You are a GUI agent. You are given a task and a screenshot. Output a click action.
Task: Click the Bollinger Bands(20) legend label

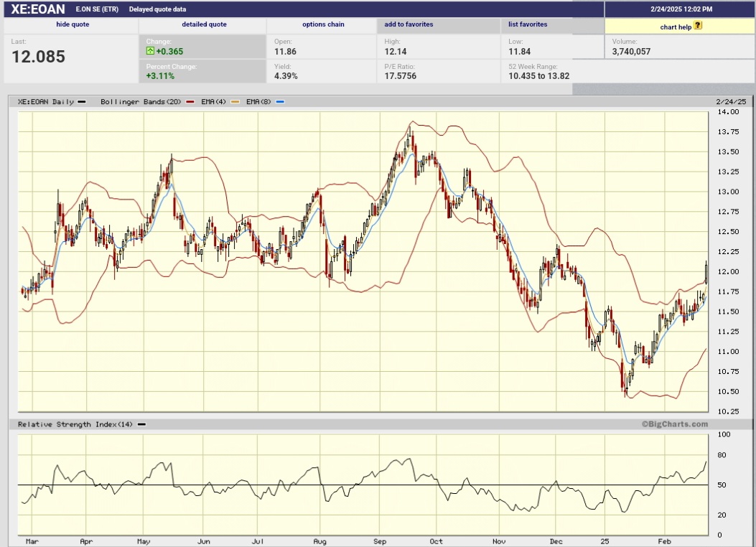141,102
